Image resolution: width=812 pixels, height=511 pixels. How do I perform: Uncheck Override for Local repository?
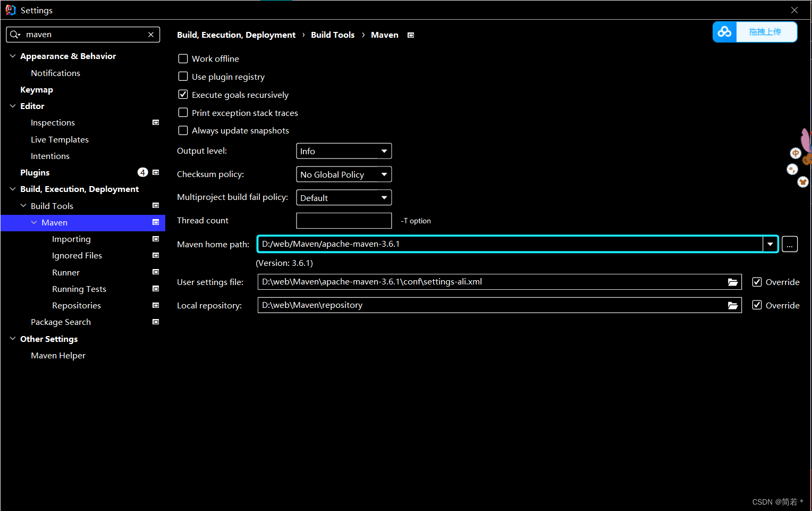tap(757, 305)
